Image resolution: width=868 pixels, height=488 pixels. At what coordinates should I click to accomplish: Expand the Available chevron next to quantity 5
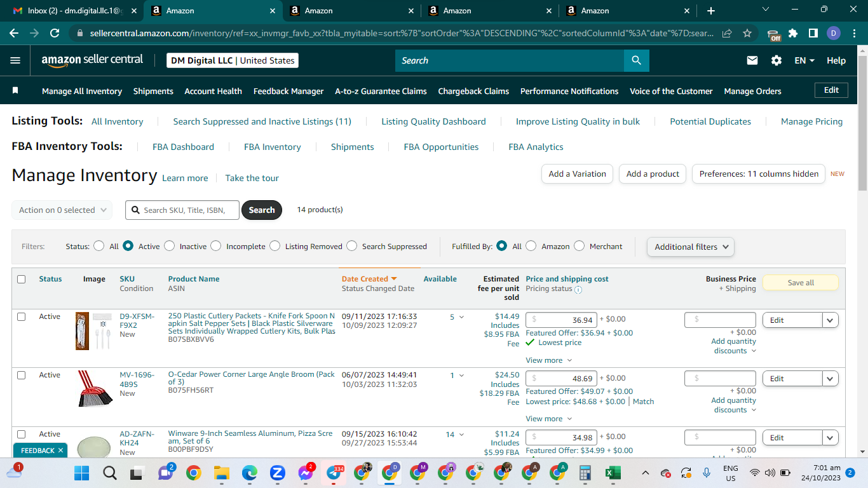coord(461,317)
